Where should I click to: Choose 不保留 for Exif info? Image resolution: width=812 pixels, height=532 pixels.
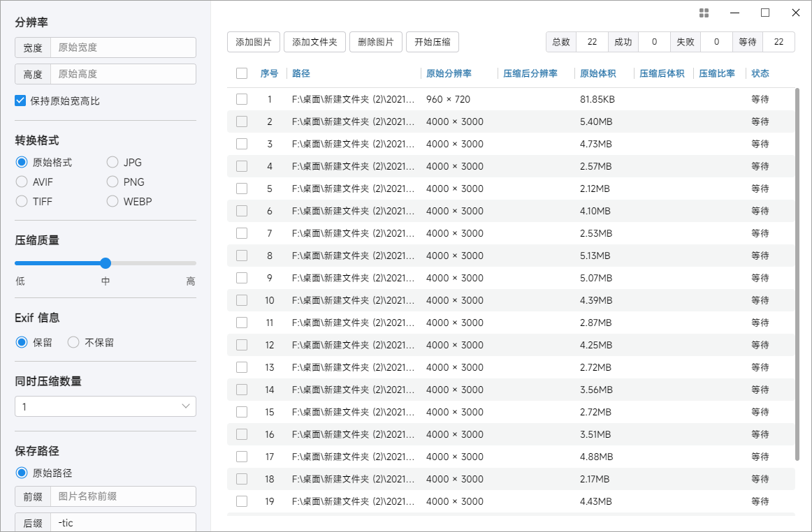coord(73,343)
